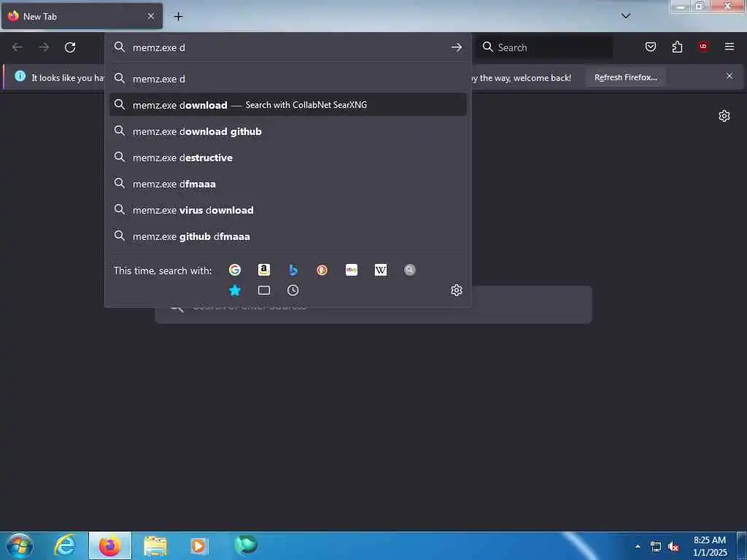Viewport: 747px width, 560px height.
Task: Open Windows Media Player from taskbar
Action: tap(199, 546)
